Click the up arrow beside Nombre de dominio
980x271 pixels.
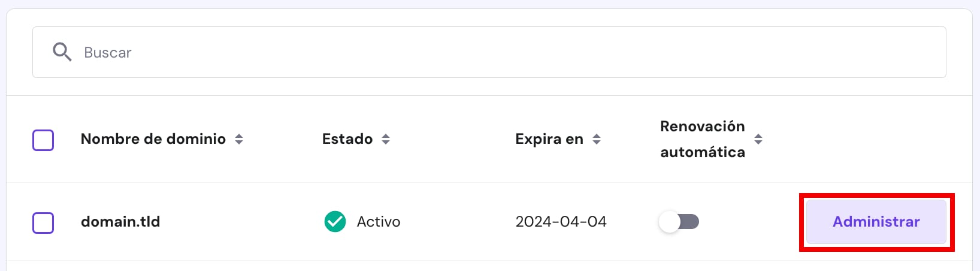[239, 135]
